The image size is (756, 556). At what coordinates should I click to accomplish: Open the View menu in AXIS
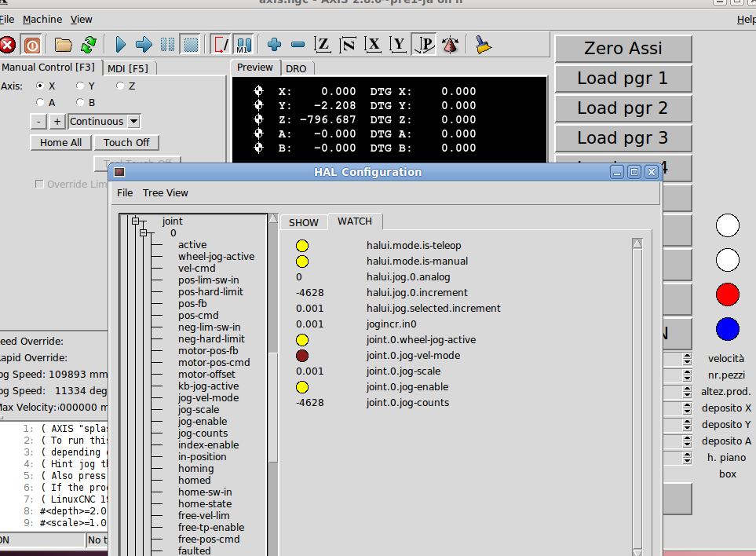pos(81,20)
